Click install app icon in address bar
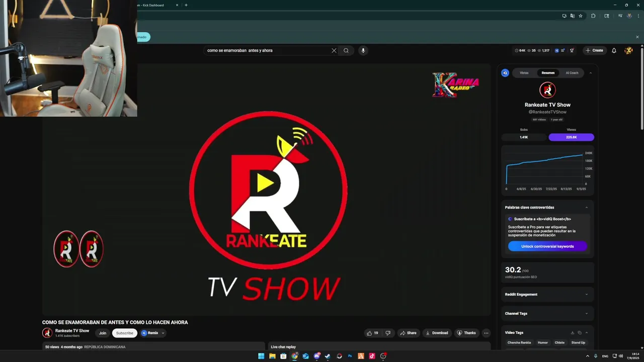This screenshot has width=644, height=362. (x=565, y=16)
